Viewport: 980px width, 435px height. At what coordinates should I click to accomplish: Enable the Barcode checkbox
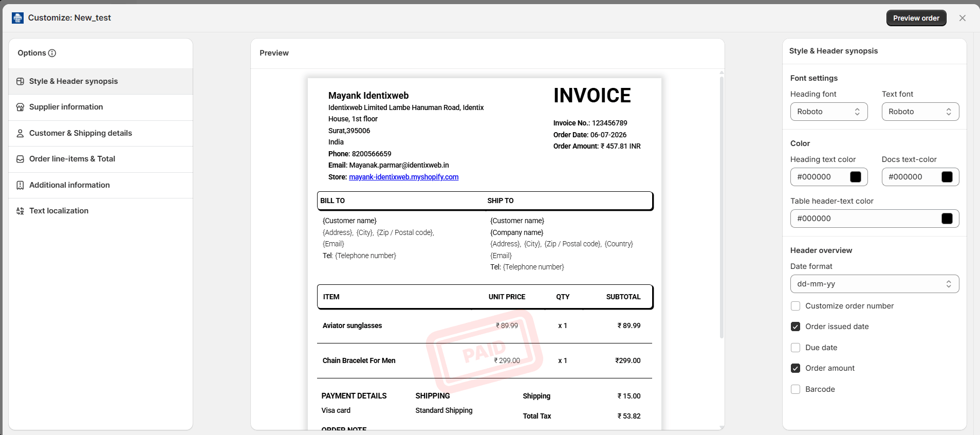tap(796, 389)
